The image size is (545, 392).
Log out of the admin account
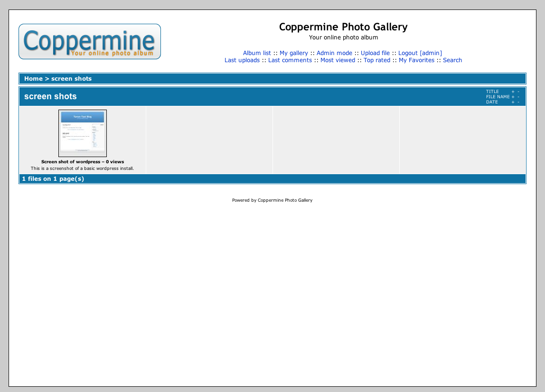(420, 53)
